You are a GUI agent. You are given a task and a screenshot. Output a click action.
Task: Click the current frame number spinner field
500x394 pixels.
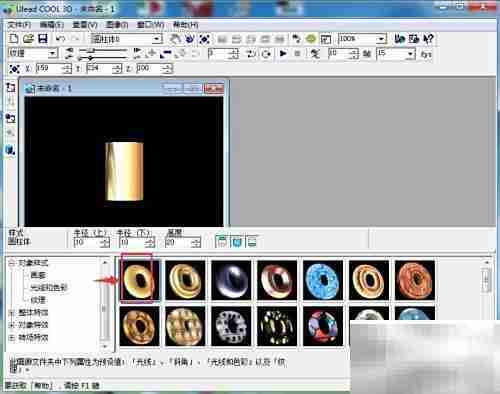pyautogui.click(x=223, y=53)
